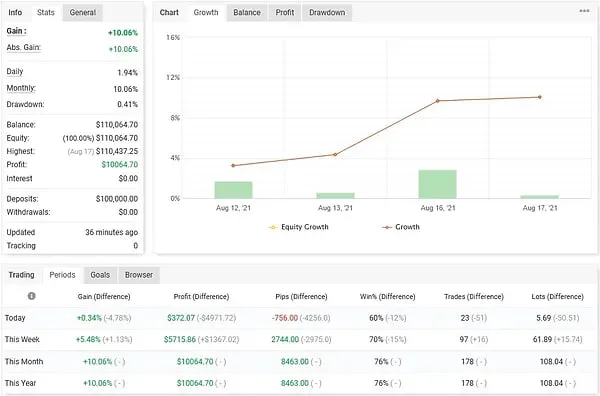600x396 pixels.
Task: Open the Balance chart tab
Action: click(x=247, y=12)
